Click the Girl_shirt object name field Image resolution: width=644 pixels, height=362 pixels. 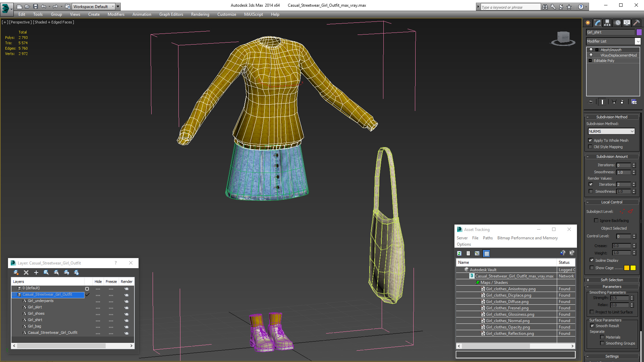(x=610, y=32)
